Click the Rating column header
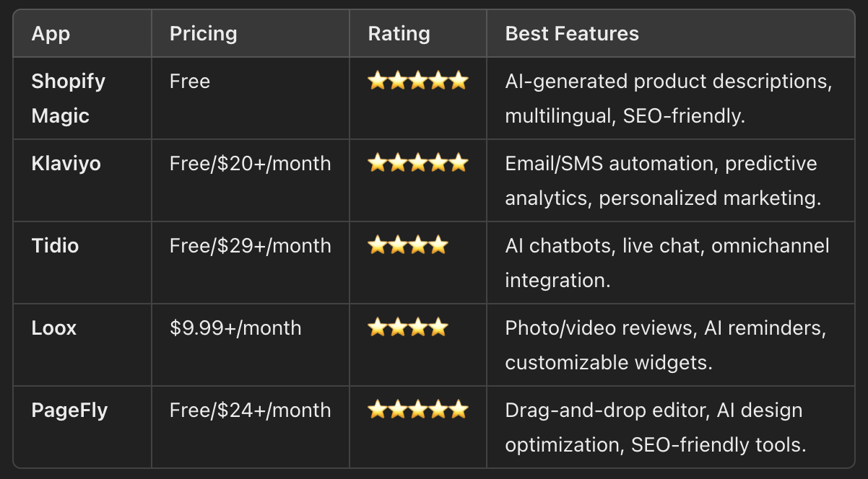 (399, 33)
